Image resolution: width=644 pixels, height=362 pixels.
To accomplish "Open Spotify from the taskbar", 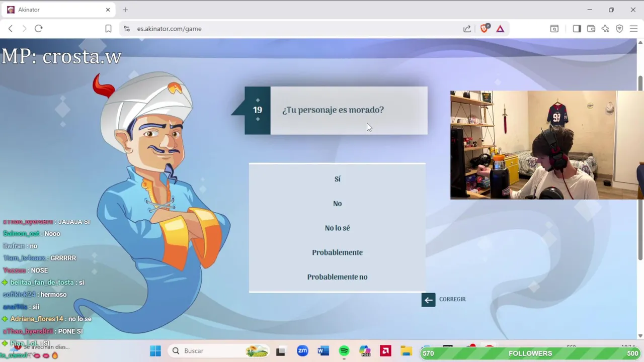I will pyautogui.click(x=344, y=351).
